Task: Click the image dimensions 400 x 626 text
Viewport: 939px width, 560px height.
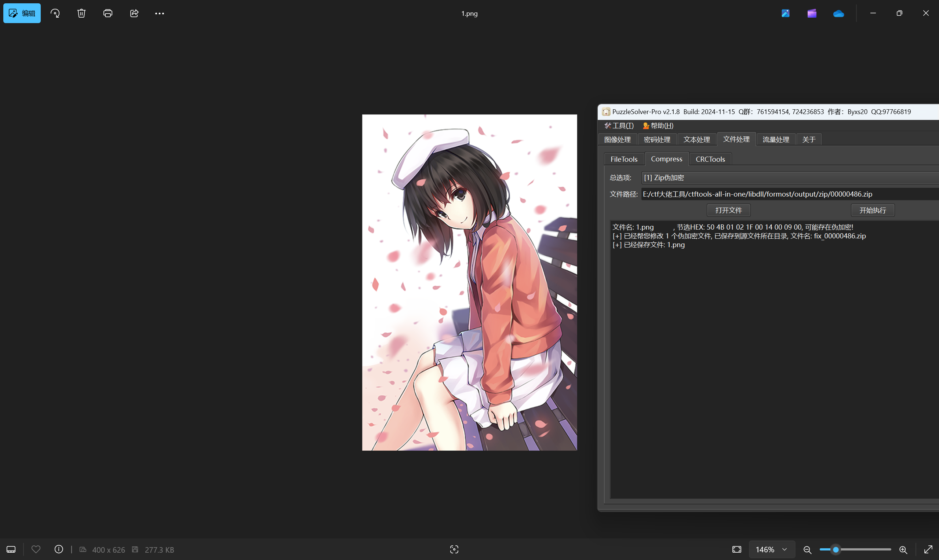Action: pos(108,550)
